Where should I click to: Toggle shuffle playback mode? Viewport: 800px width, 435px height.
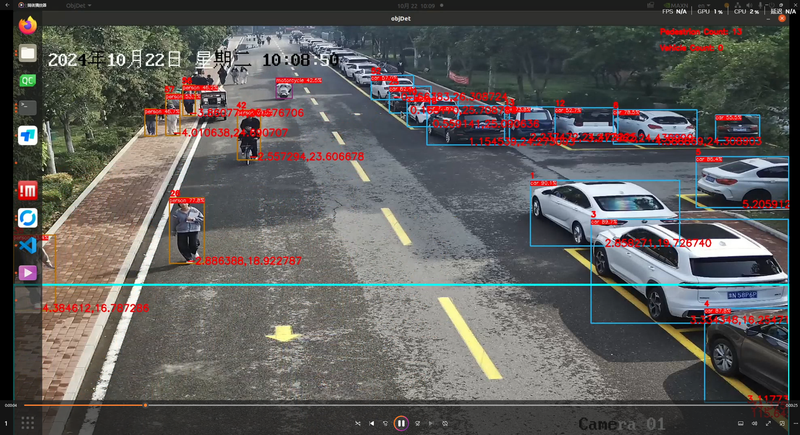358,423
